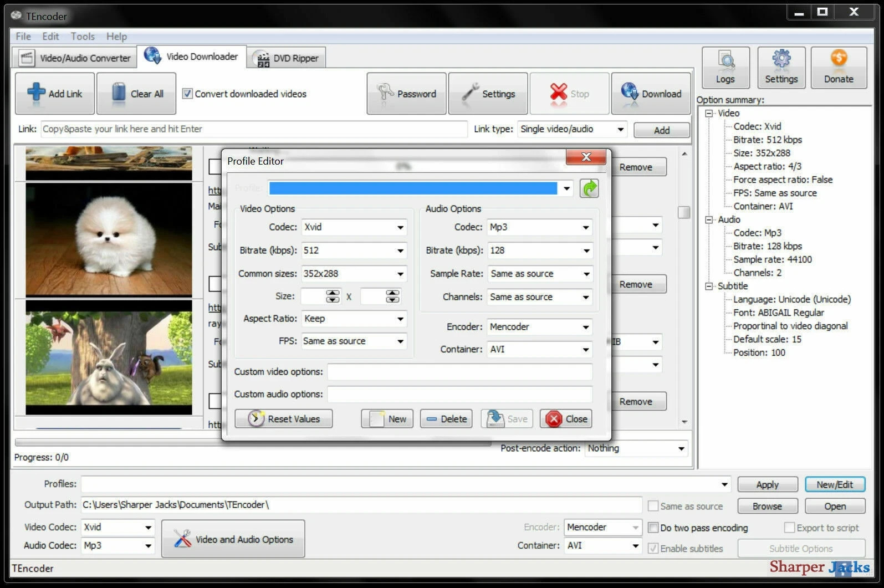This screenshot has height=588, width=884.
Task: Check the Big Buck Bunny item checkbox
Action: pos(215,401)
